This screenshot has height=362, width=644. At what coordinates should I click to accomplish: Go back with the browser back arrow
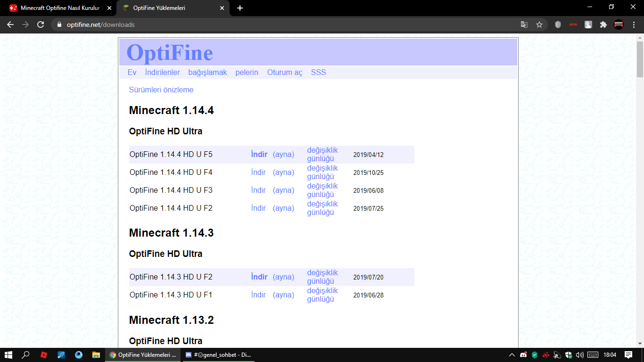10,25
